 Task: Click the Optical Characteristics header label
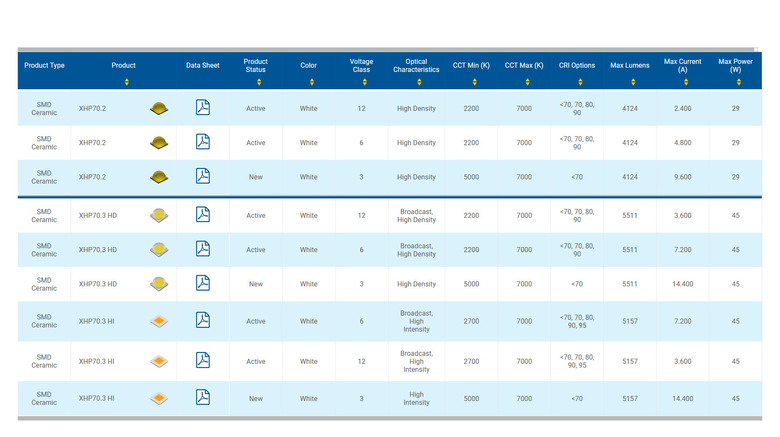416,65
